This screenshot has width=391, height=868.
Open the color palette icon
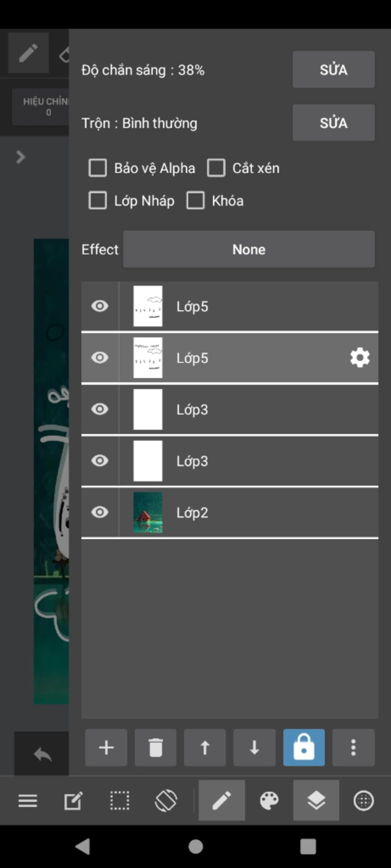(269, 800)
